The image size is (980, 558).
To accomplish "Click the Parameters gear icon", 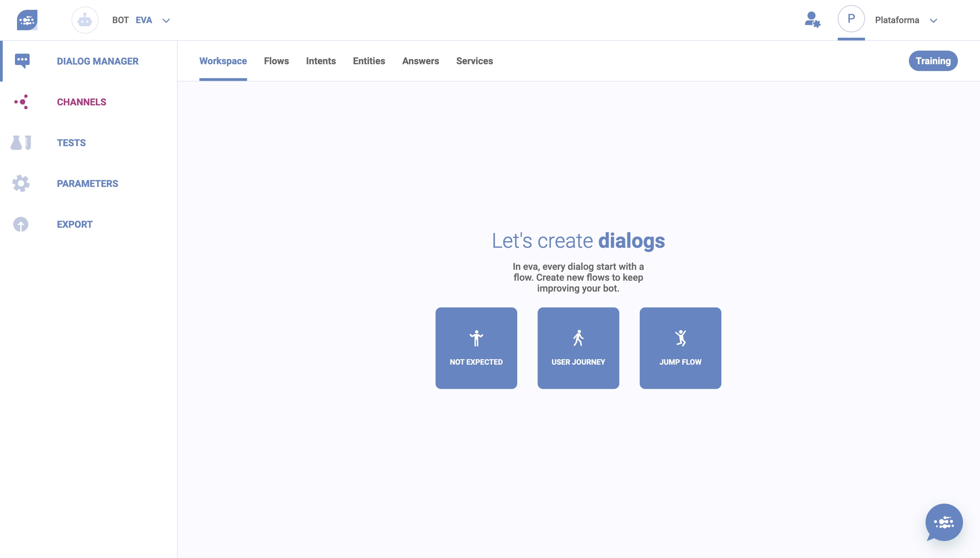I will 21,184.
